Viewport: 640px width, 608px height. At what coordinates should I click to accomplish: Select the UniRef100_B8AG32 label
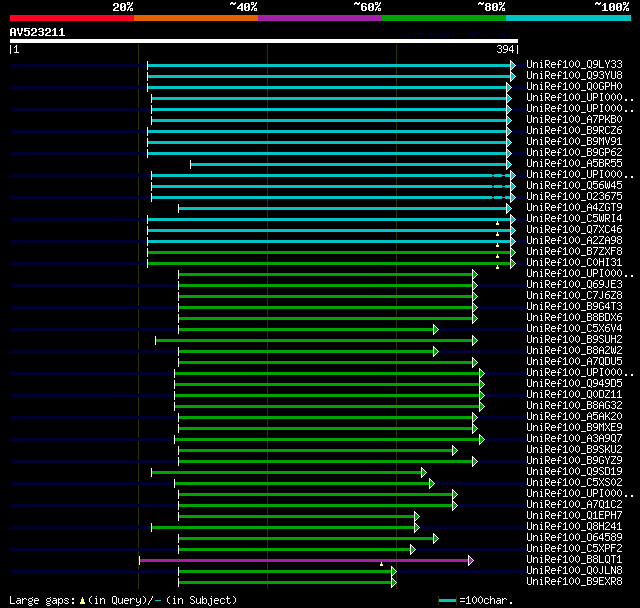(574, 406)
